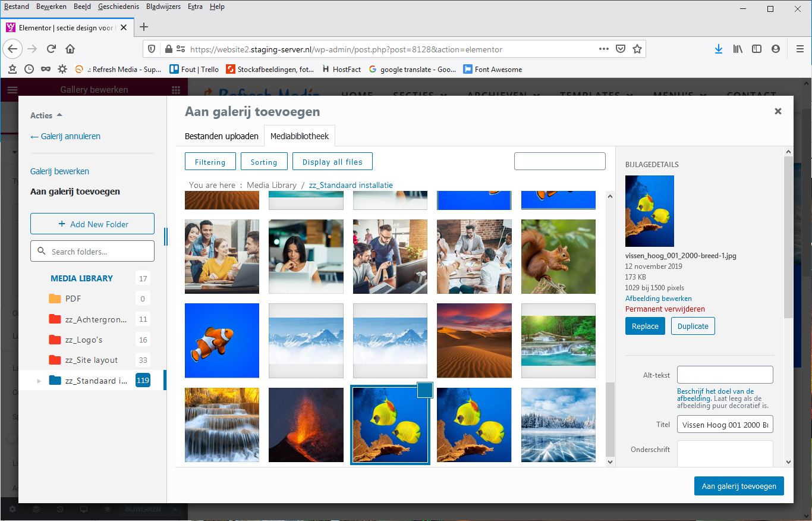The width and height of the screenshot is (812, 521).
Task: Click the Firefox reload page icon
Action: (52, 49)
